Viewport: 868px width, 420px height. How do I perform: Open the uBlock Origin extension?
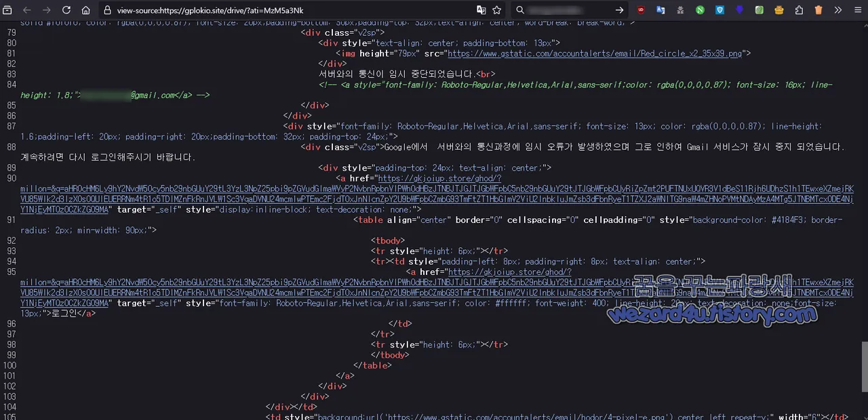[641, 10]
